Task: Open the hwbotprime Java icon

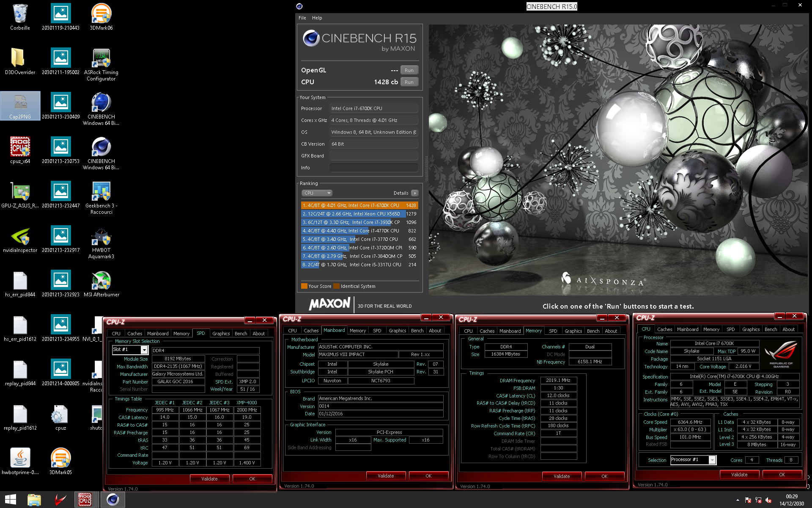Action: (20, 462)
